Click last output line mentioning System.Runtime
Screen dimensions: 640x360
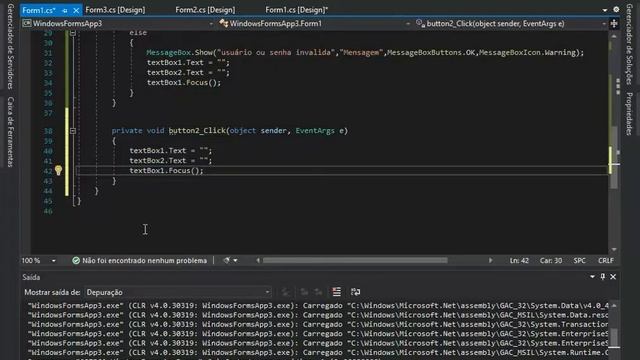(318, 353)
